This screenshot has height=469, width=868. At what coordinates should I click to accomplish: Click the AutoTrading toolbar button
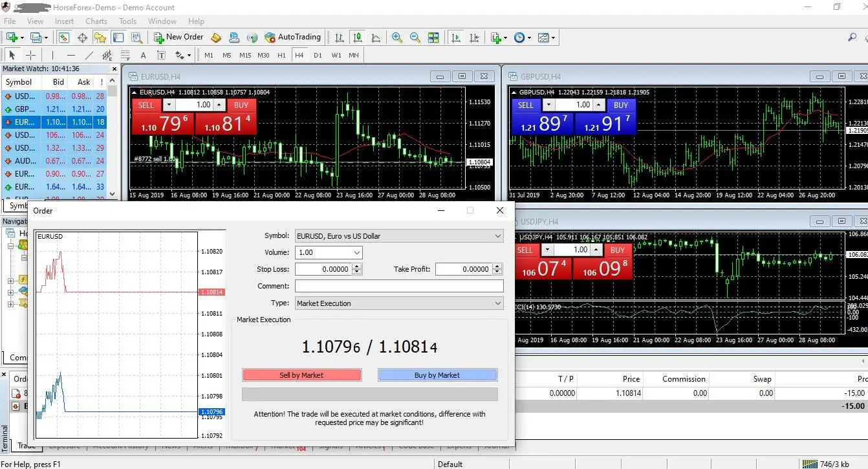(x=293, y=38)
